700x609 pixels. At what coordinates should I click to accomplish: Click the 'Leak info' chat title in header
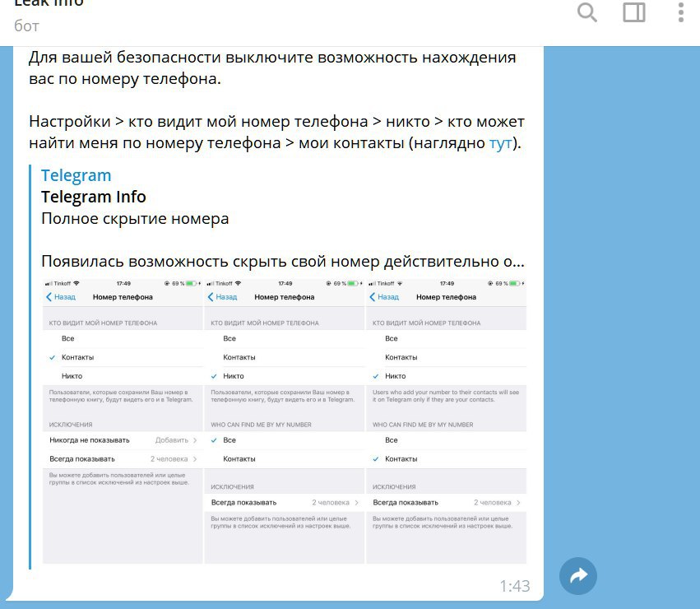[x=49, y=3]
